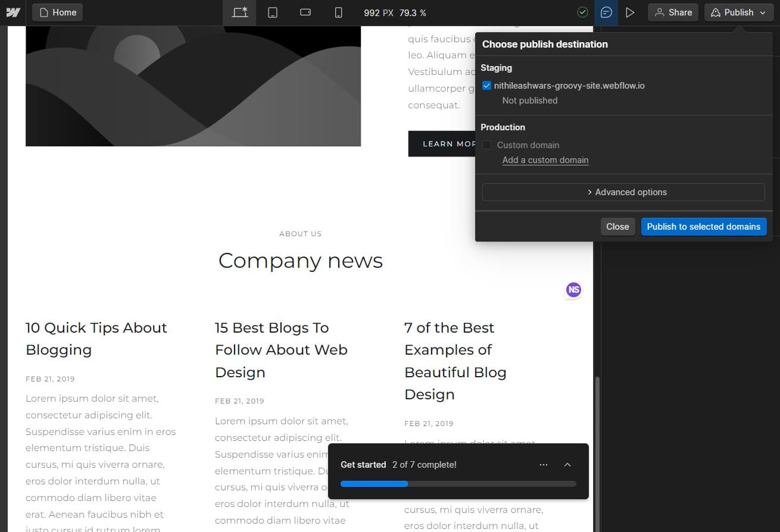Select the tablet breakpoint preview
Screen dimensions: 780x532
(272, 12)
